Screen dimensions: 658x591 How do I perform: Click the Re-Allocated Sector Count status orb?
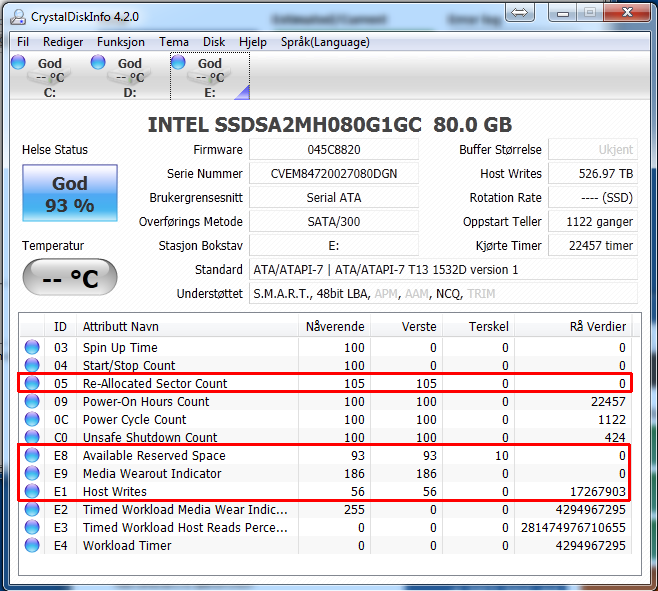click(32, 383)
